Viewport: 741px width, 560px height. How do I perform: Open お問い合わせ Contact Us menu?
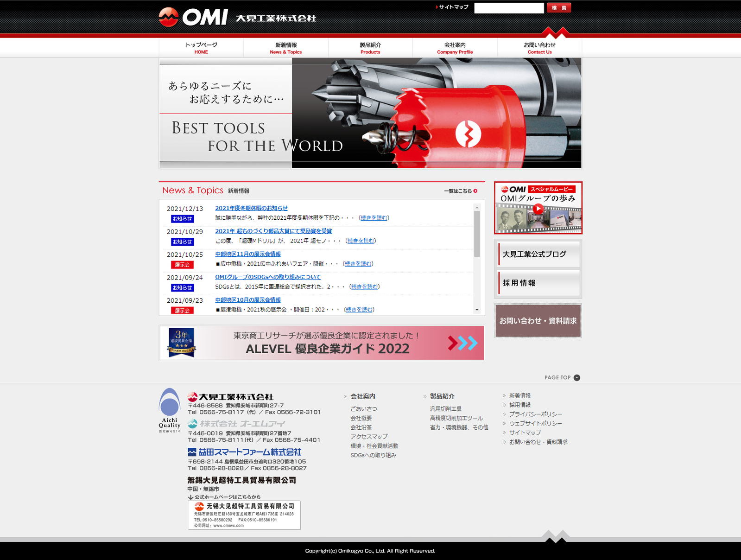click(x=539, y=48)
